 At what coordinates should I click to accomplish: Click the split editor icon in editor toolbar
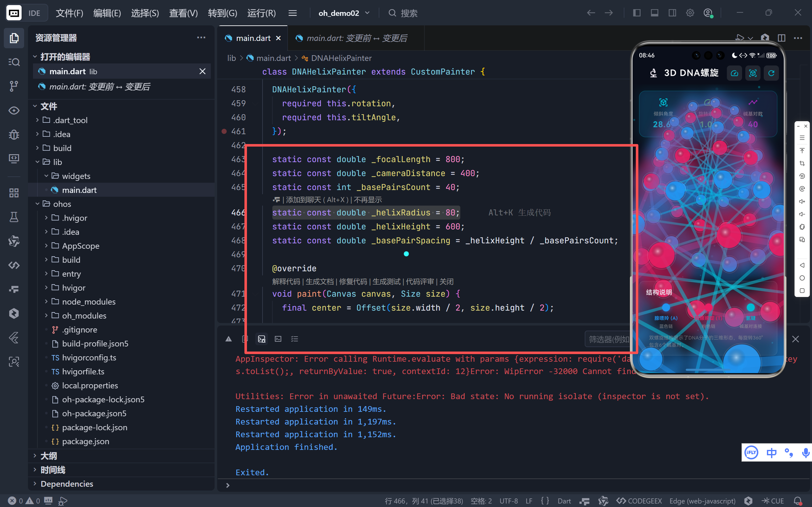[781, 38]
